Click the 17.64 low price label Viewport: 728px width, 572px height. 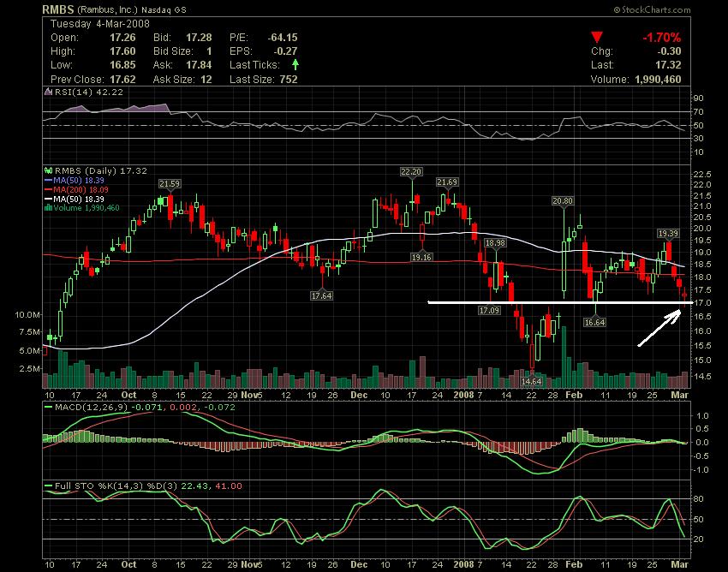322,295
